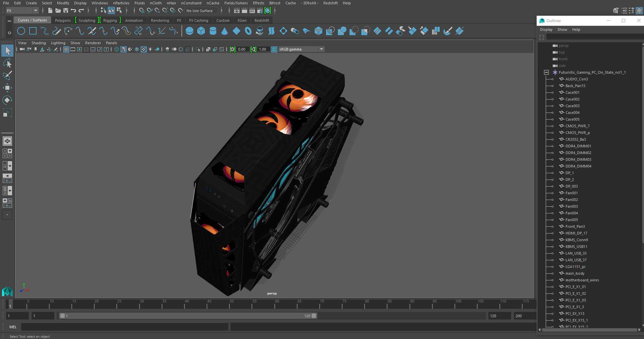The width and height of the screenshot is (644, 339).
Task: Open the Fields/Solvers menu
Action: click(236, 3)
